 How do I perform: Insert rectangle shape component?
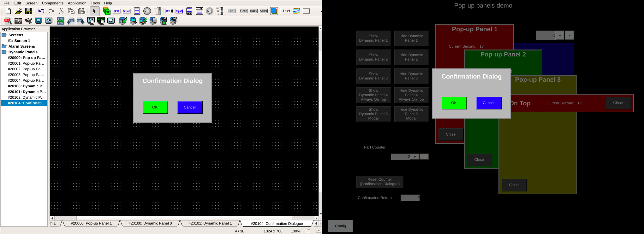click(306, 11)
